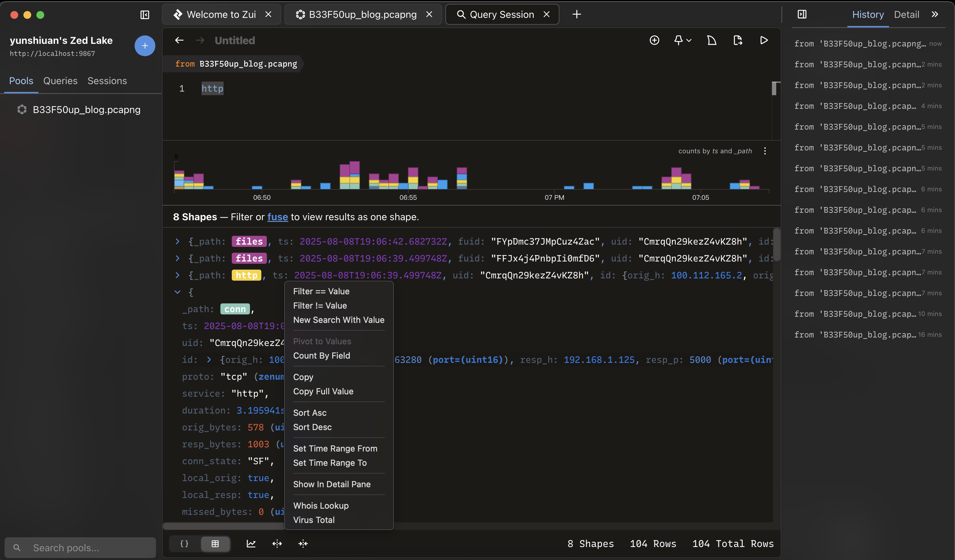Select Count By Field in context menu
This screenshot has width=955, height=560.
[321, 356]
